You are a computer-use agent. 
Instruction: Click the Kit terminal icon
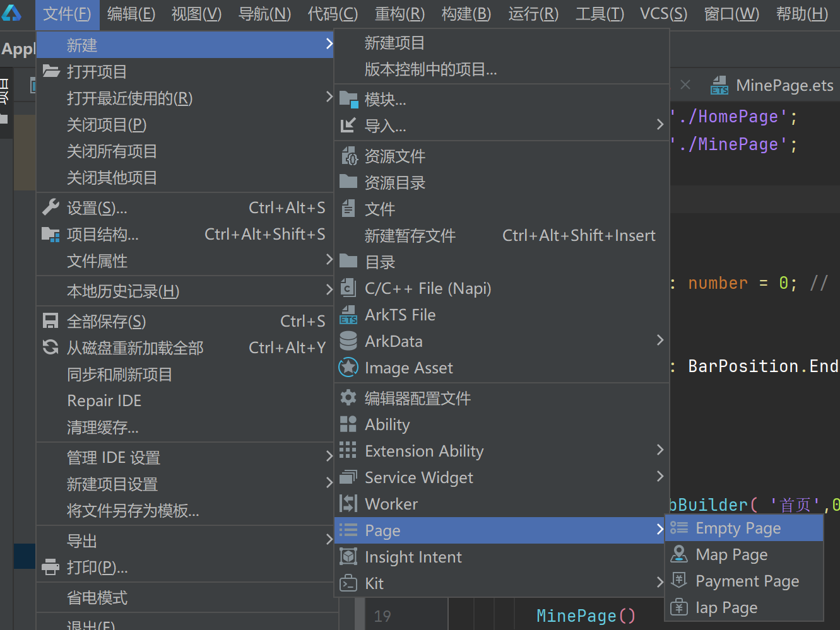coord(348,583)
